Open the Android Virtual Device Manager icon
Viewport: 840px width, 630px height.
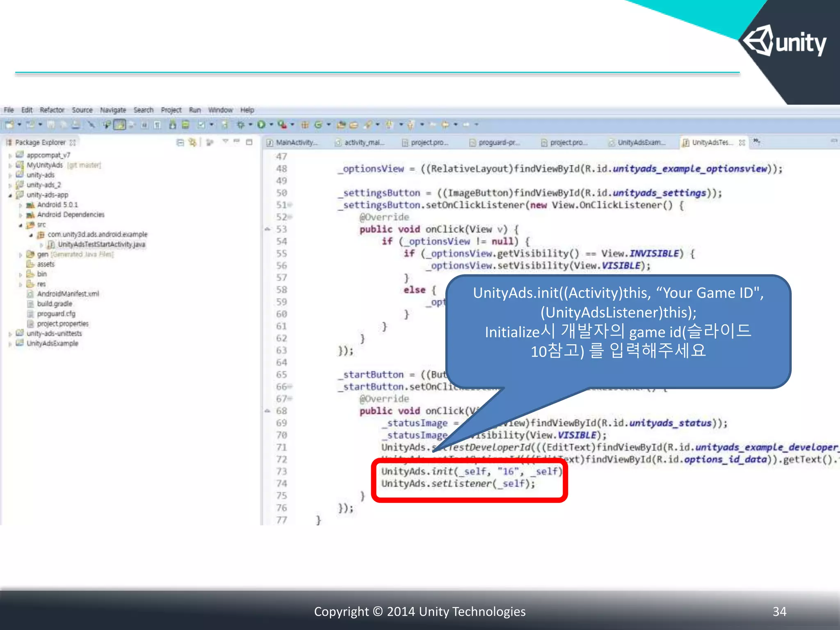click(x=185, y=124)
